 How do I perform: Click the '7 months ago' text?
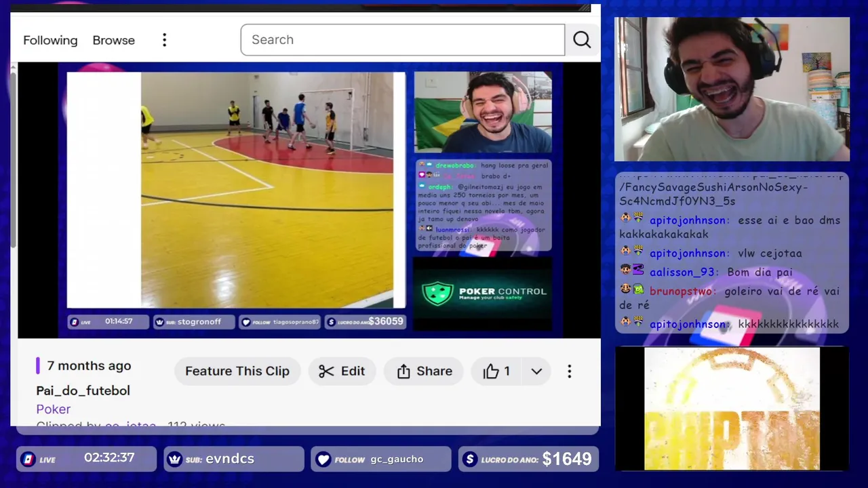click(89, 365)
